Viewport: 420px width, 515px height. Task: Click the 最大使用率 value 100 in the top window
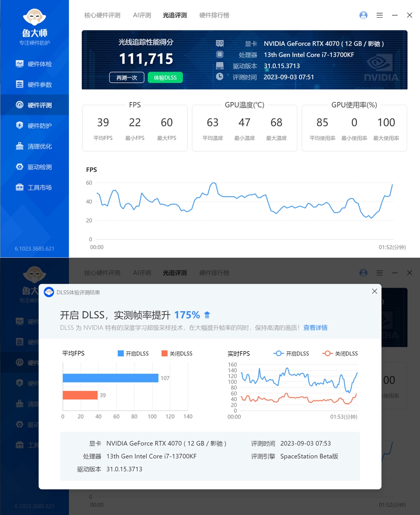[x=386, y=122]
